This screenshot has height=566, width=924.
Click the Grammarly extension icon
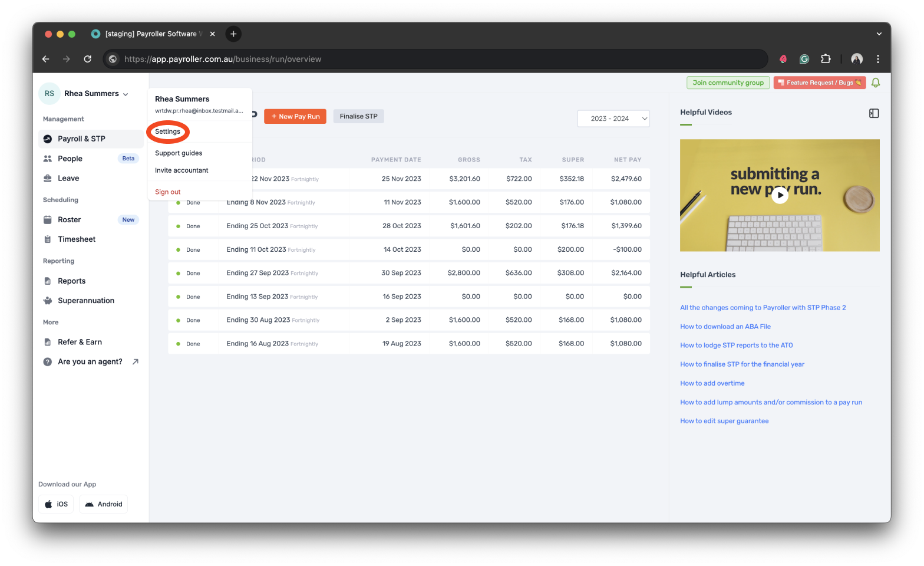[804, 59]
